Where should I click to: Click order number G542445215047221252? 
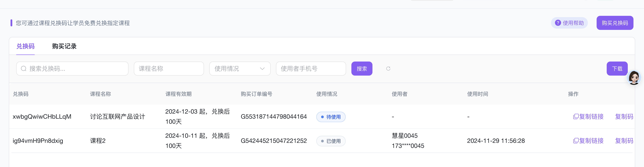point(274,141)
